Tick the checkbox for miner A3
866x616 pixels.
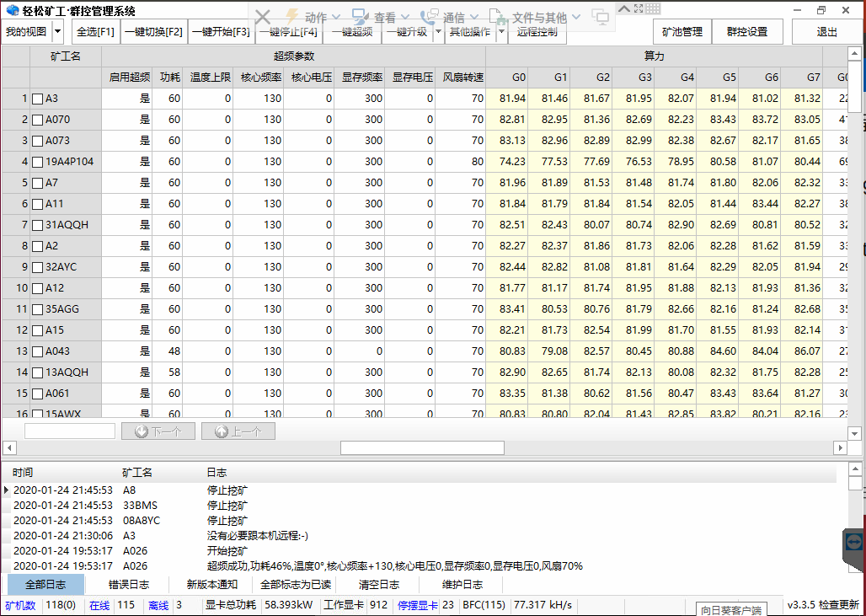click(37, 99)
